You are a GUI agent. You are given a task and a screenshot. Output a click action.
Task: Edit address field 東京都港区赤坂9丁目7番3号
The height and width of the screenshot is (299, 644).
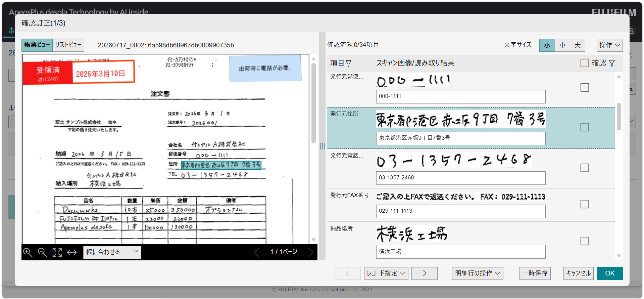pos(461,138)
